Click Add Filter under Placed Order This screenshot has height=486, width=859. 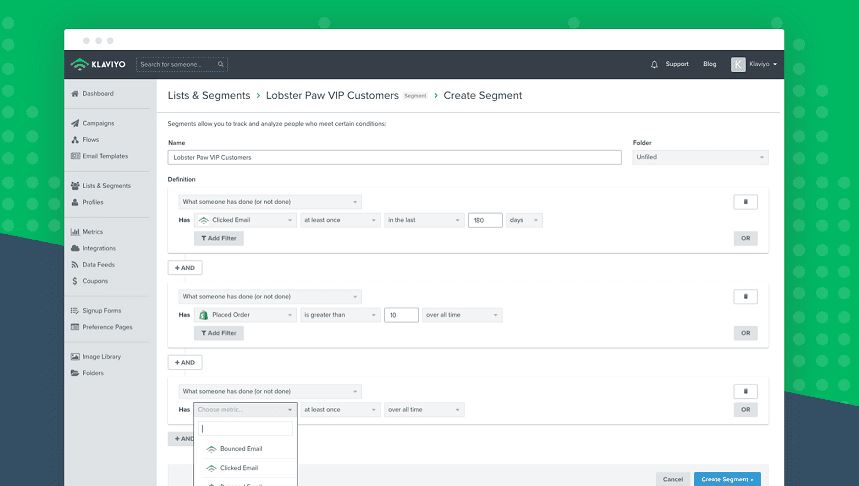(219, 333)
